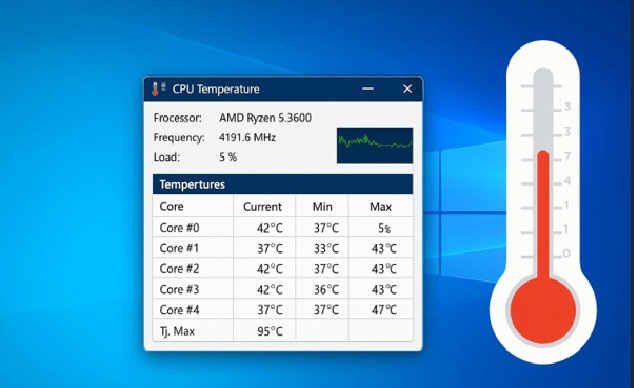Select the Core #4 row
The image size is (634, 388).
tap(283, 310)
